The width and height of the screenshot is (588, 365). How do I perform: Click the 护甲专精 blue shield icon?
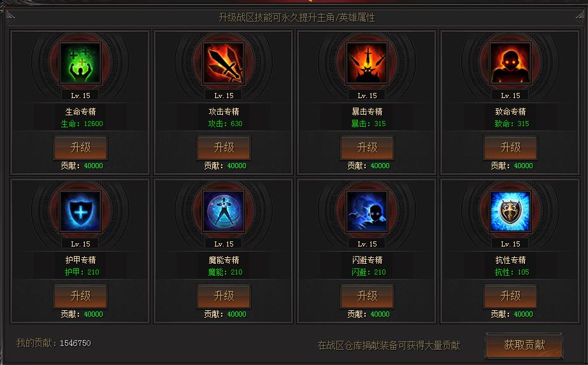[x=80, y=211]
